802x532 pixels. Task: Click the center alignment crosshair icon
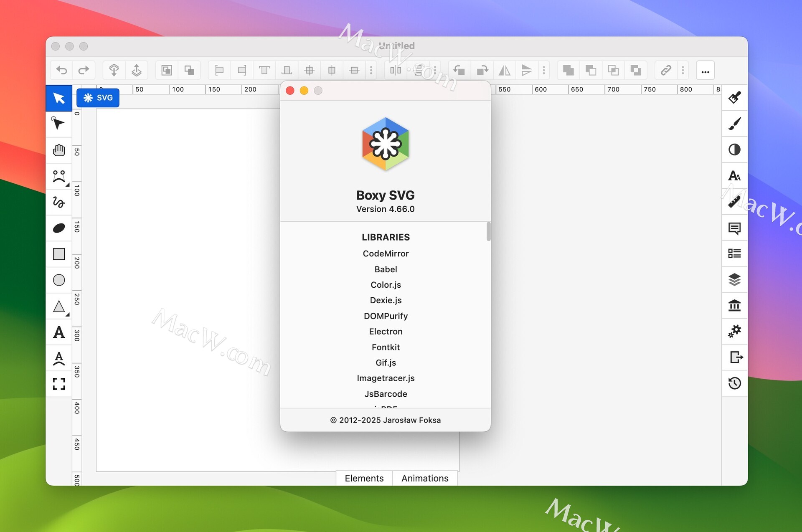pos(310,70)
